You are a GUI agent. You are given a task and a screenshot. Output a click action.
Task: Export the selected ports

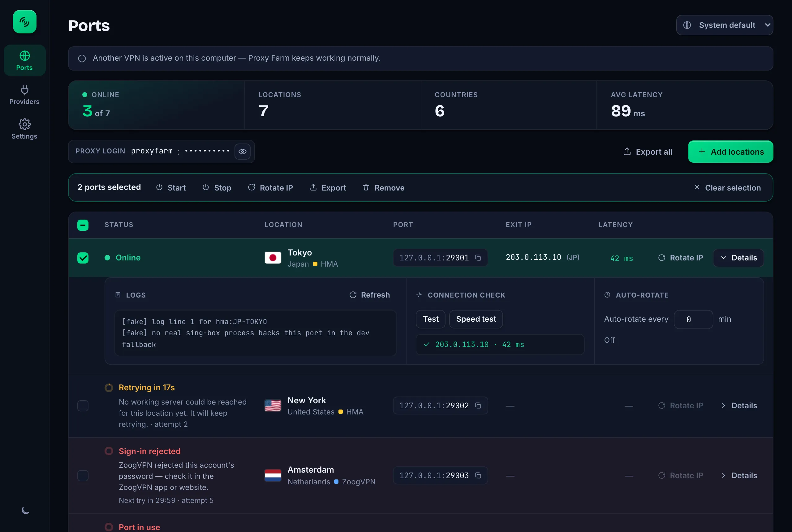[x=328, y=188]
